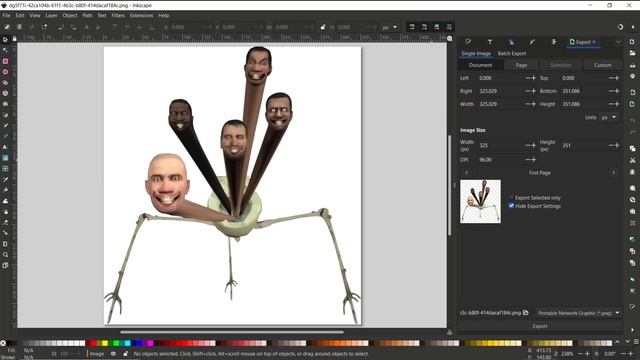
Task: Click the Import icon in command bar
Action: (x=632, y=93)
